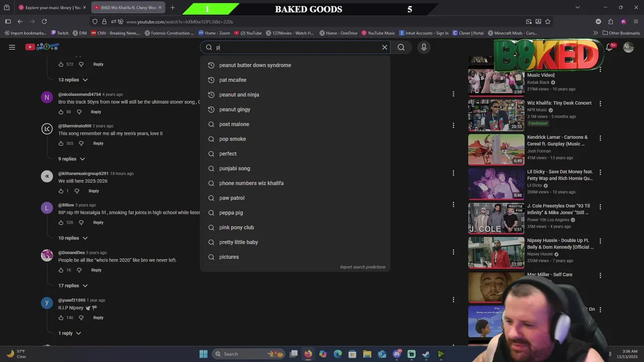Open more options for @nicolasomondi4754 comment
644x362 pixels.
tap(453, 94)
